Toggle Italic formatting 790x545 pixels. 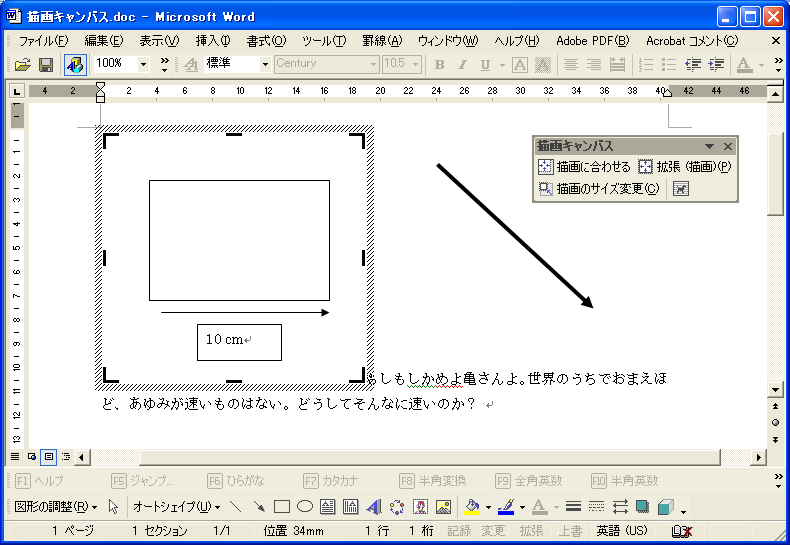click(x=462, y=64)
